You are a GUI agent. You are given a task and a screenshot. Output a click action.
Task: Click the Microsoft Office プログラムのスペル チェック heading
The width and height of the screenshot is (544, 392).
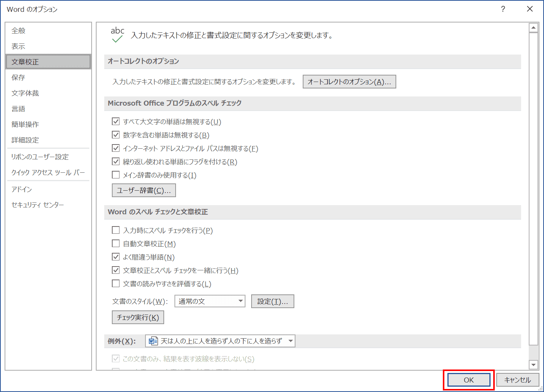pos(175,103)
